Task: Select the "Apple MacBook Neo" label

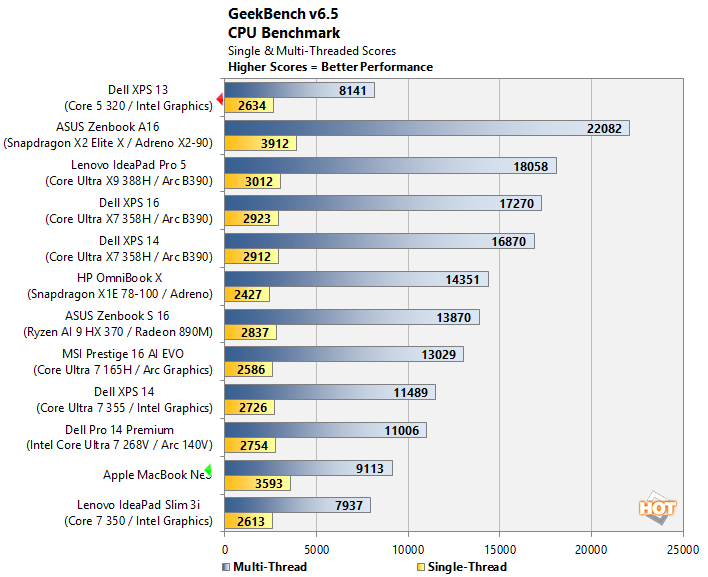Action: [x=157, y=475]
